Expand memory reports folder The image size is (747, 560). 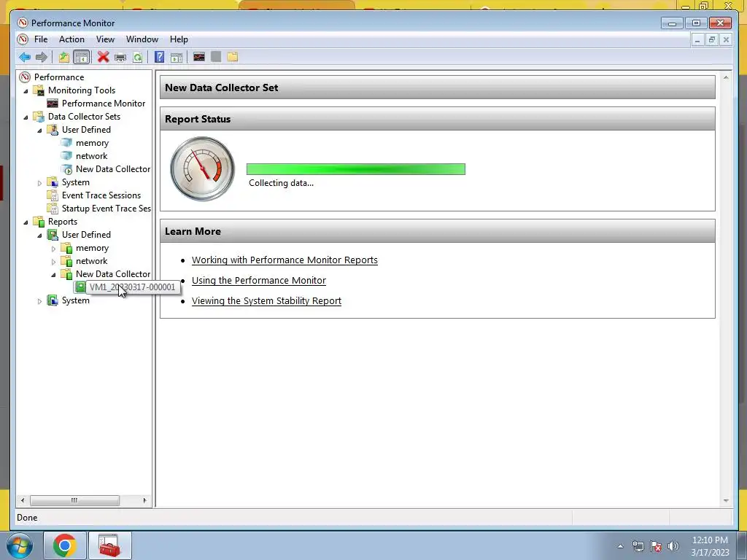click(53, 249)
